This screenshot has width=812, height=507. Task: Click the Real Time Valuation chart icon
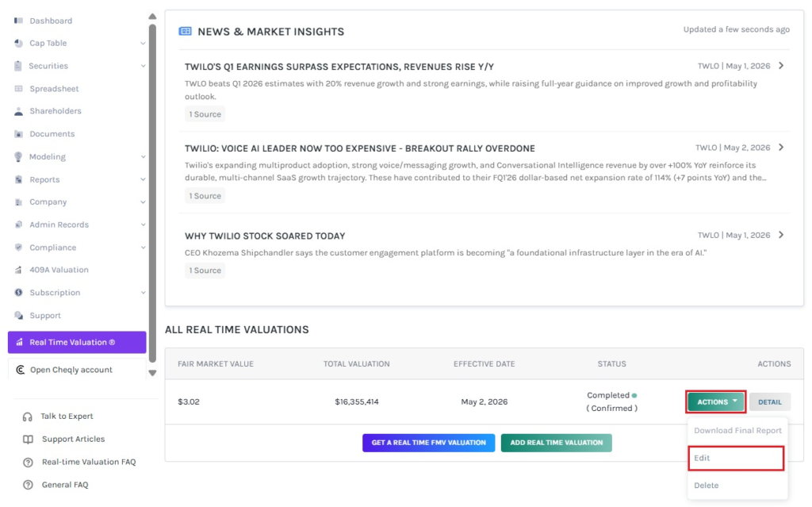tap(19, 342)
